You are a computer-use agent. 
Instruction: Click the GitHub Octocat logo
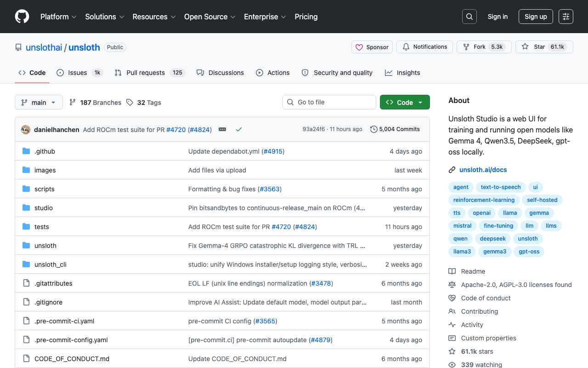point(22,17)
